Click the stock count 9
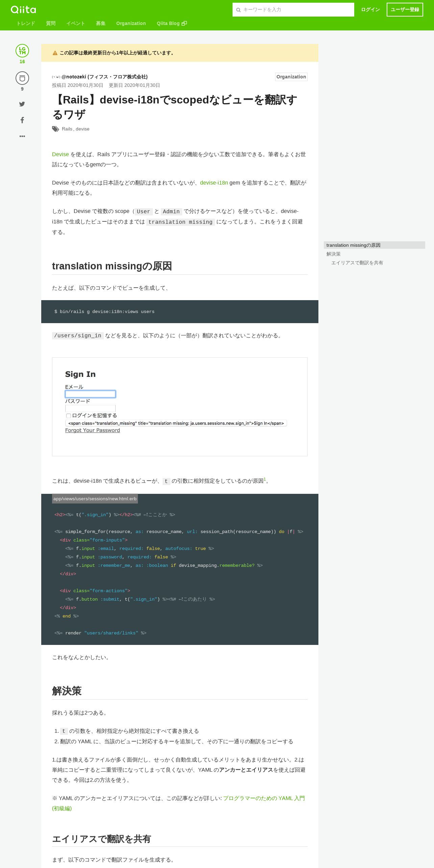The width and height of the screenshot is (434, 868). (x=22, y=89)
